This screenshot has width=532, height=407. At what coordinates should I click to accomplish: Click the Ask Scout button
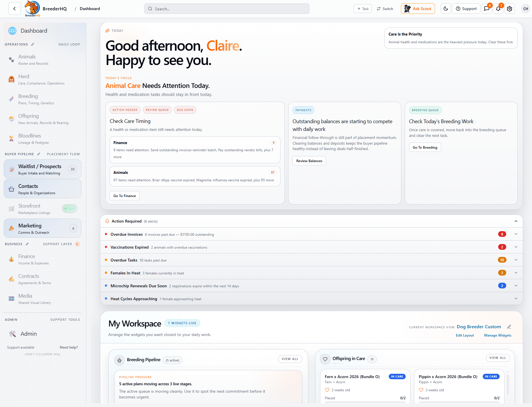[x=418, y=9]
